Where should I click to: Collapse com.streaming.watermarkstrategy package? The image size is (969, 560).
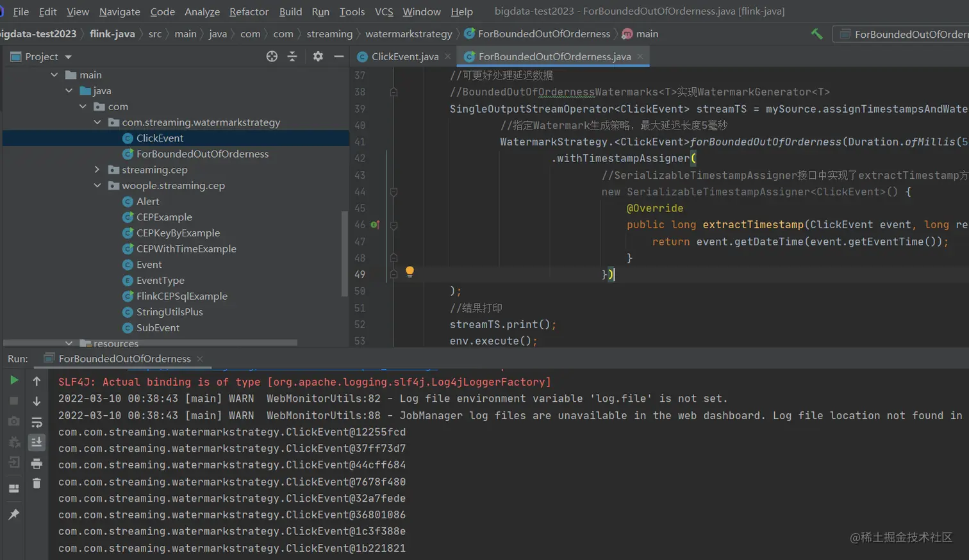pyautogui.click(x=97, y=122)
